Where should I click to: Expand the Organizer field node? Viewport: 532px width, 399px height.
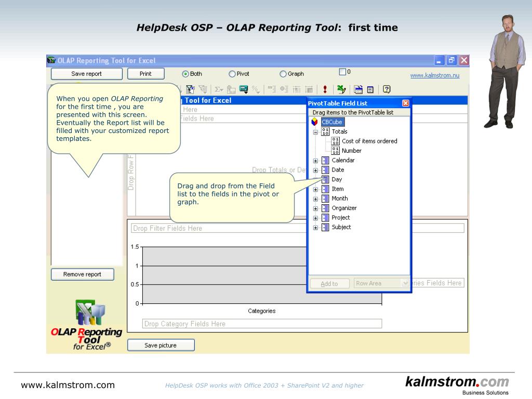tap(315, 208)
